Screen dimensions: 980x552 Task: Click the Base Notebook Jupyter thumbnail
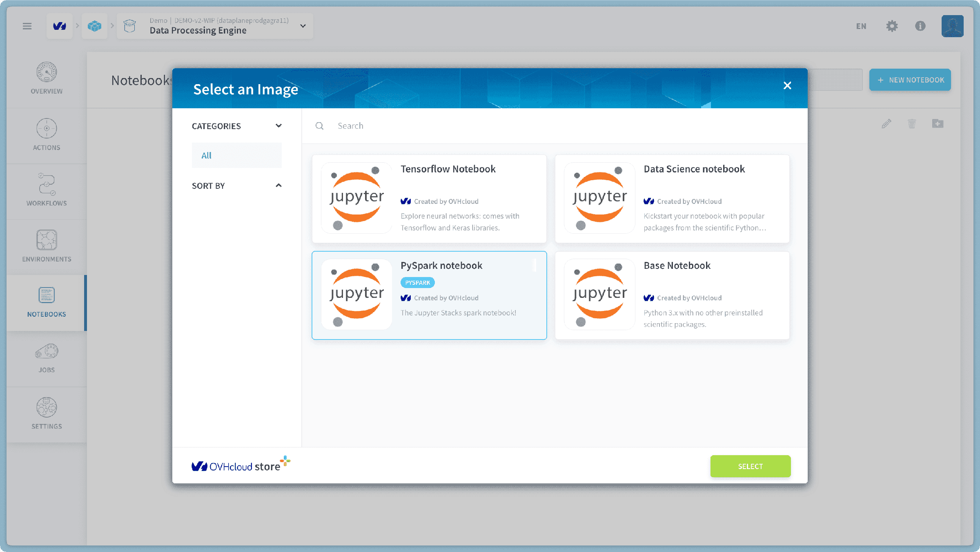(x=599, y=295)
